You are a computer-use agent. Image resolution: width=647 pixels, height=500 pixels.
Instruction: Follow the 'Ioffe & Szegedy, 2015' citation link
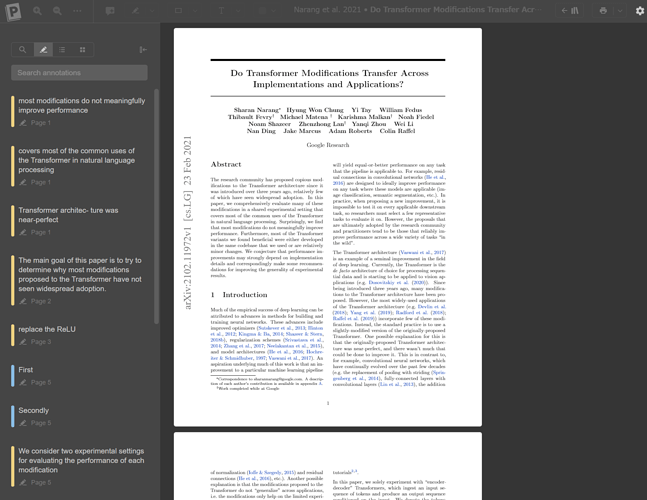click(x=271, y=472)
